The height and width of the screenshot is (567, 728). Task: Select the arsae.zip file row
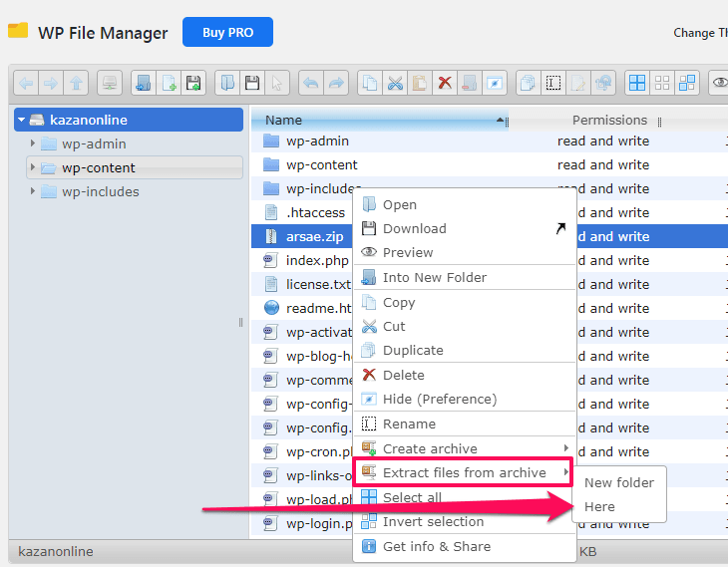(x=303, y=236)
